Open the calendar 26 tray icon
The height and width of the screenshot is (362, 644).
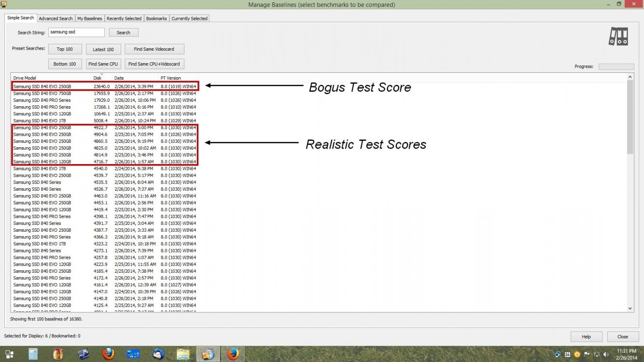pos(567,354)
